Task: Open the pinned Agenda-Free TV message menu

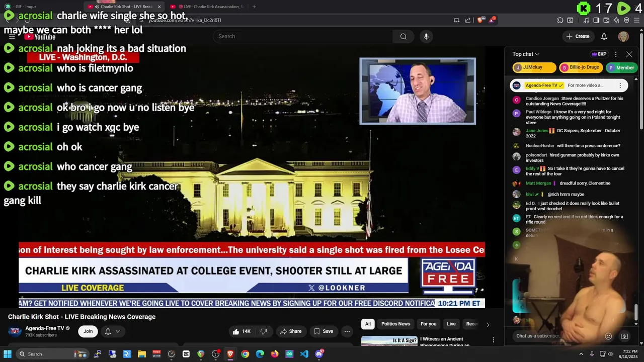Action: coord(620,85)
